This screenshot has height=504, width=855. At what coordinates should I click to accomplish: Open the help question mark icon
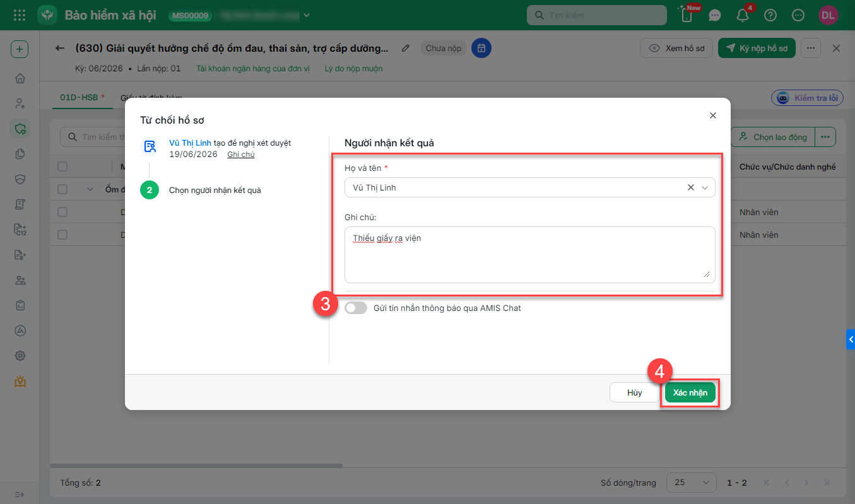(770, 15)
